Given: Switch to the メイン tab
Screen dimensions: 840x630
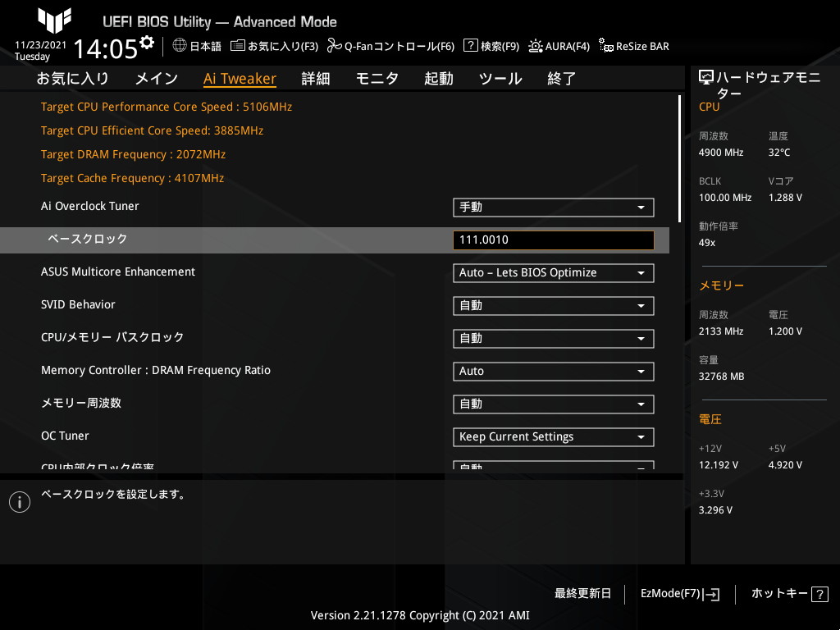Looking at the screenshot, I should (x=157, y=79).
